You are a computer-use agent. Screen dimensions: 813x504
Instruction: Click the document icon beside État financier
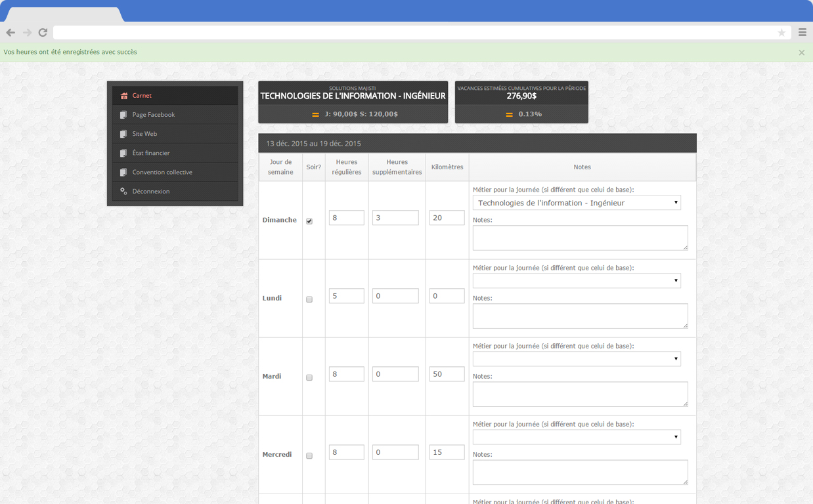[x=123, y=153]
